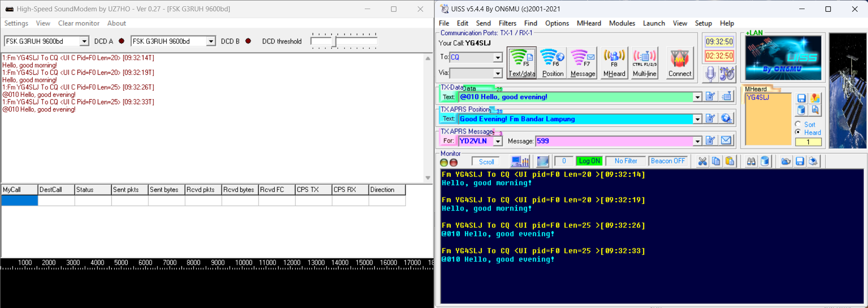Image resolution: width=868 pixels, height=308 pixels.
Task: Open the Modules menu in UISS
Action: [x=622, y=23]
